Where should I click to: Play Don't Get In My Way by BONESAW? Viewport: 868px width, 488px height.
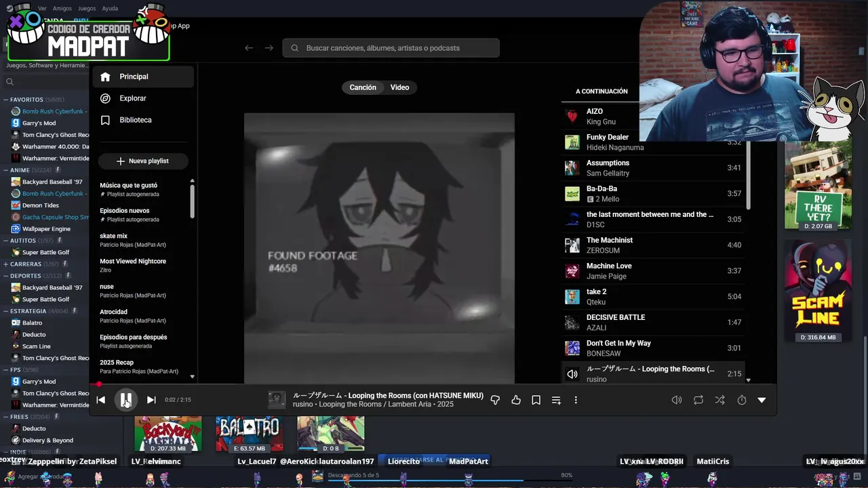point(653,348)
